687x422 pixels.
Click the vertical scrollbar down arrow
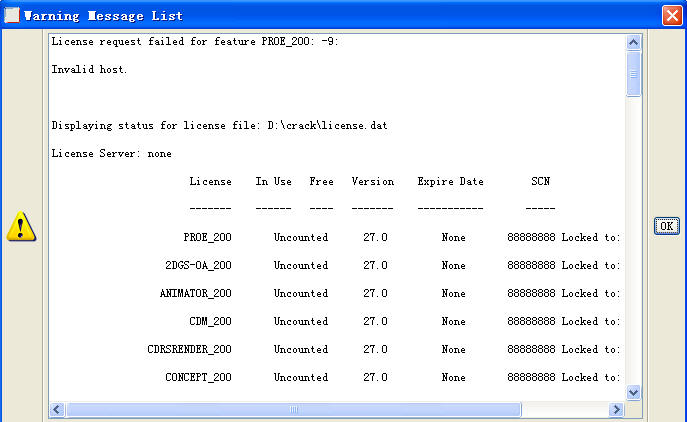633,392
